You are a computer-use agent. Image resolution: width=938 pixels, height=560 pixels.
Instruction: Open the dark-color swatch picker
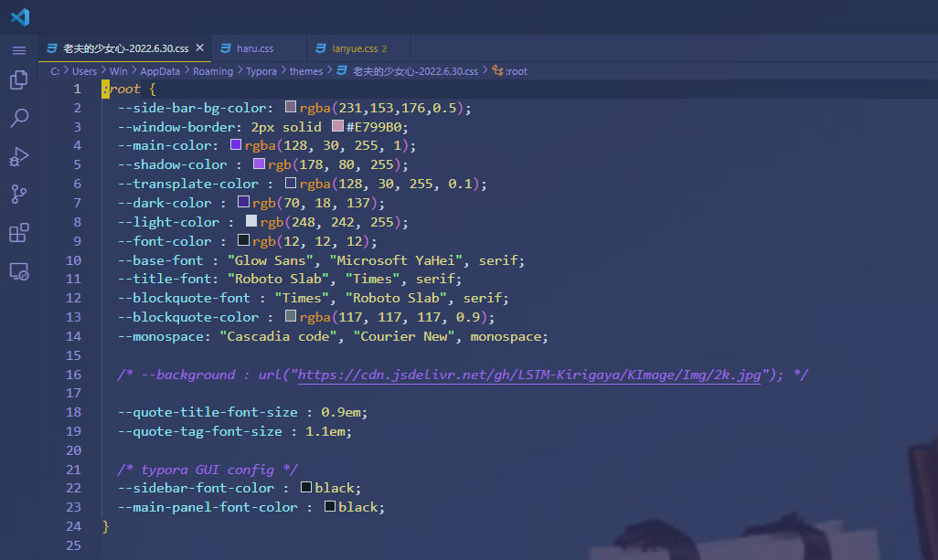tap(243, 202)
